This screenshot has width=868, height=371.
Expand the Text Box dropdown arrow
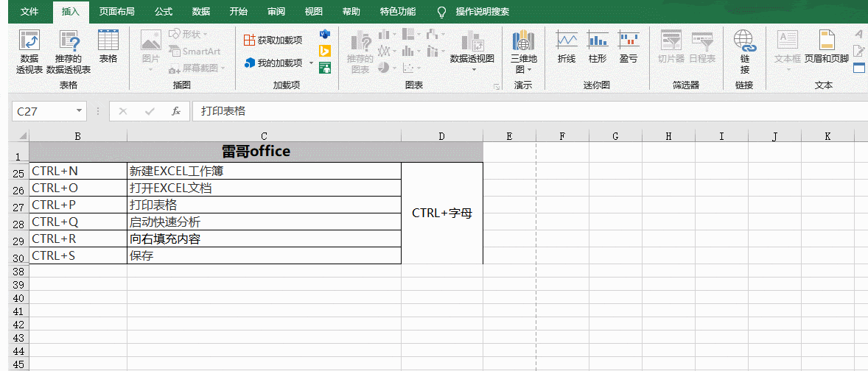(788, 70)
